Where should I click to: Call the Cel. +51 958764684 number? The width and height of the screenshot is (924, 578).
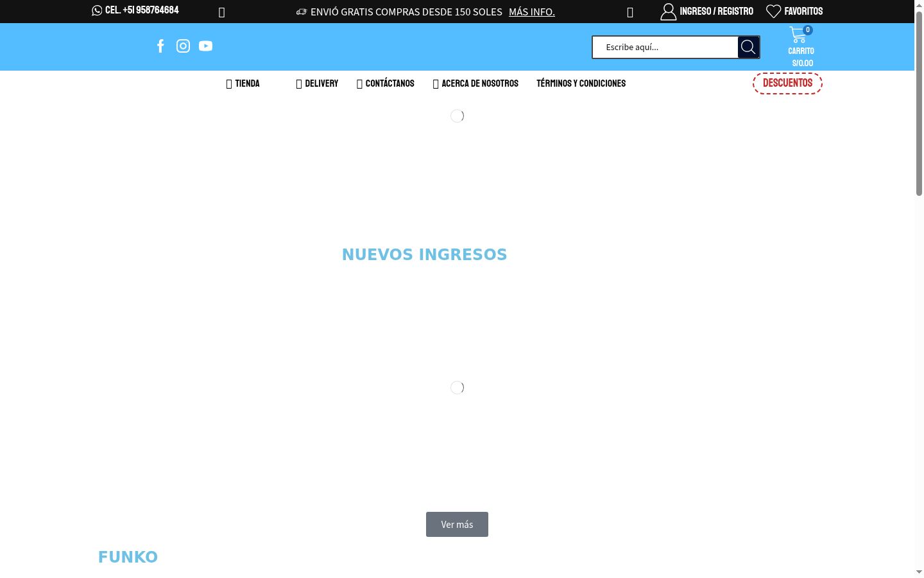click(142, 10)
